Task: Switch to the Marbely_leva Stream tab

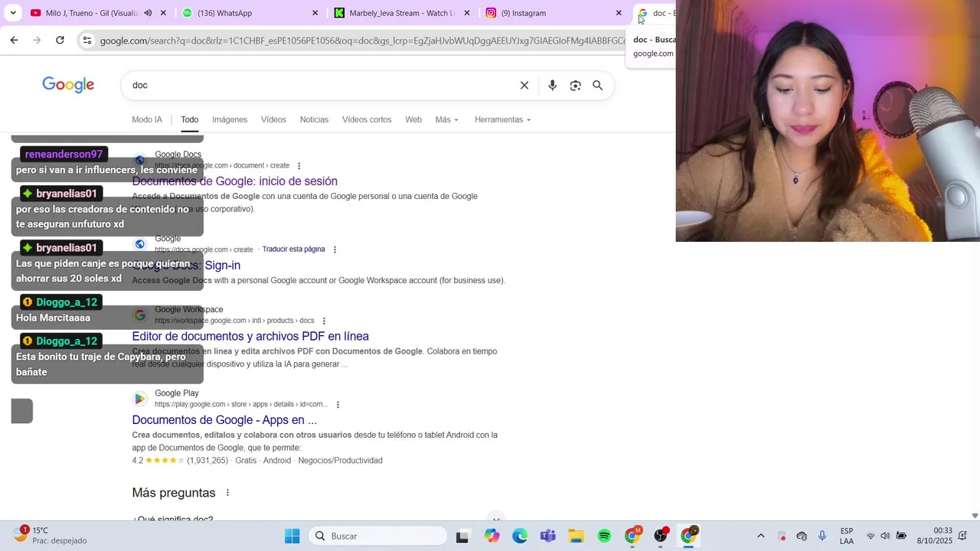Action: [394, 13]
